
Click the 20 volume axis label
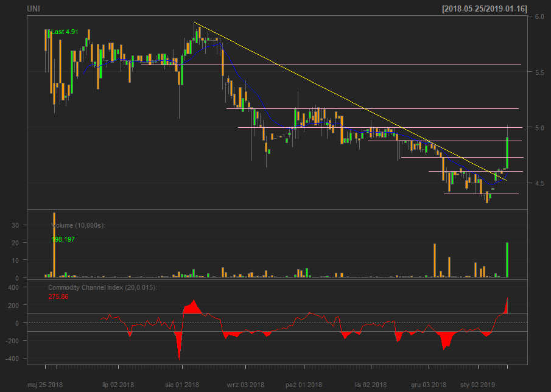(15, 243)
